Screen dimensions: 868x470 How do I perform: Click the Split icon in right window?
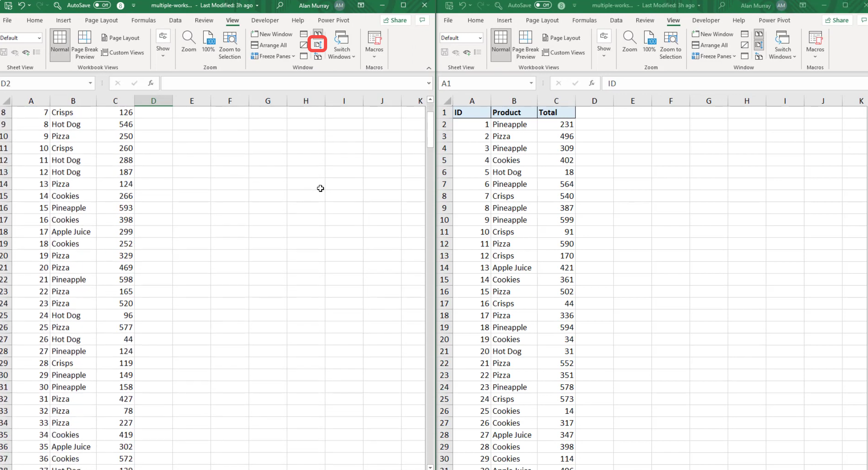745,34
